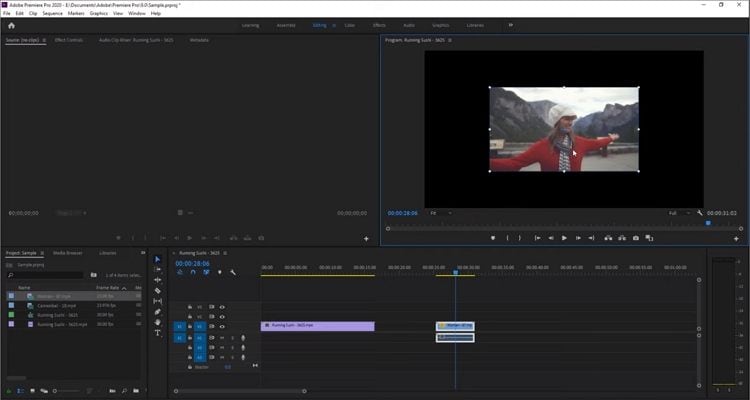
Task: Open the Sequence menu
Action: (x=53, y=13)
